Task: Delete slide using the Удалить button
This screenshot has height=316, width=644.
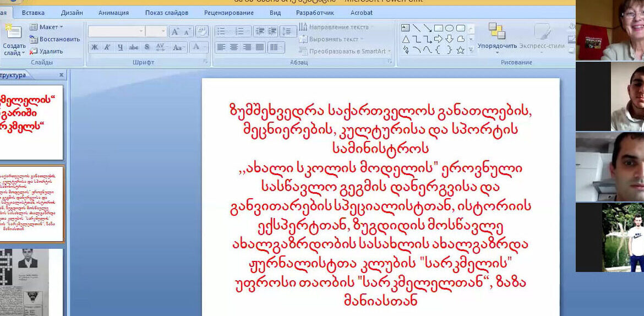Action: point(46,51)
